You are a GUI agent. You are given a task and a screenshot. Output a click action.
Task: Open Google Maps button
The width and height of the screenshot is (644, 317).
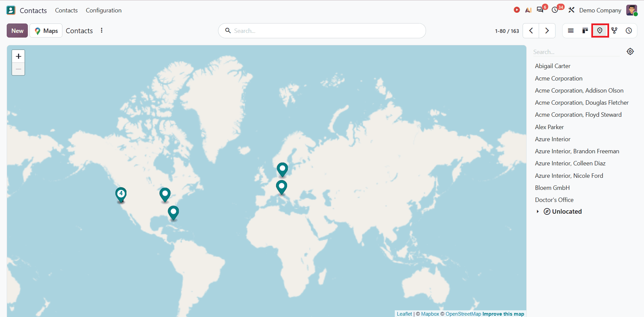(46, 31)
